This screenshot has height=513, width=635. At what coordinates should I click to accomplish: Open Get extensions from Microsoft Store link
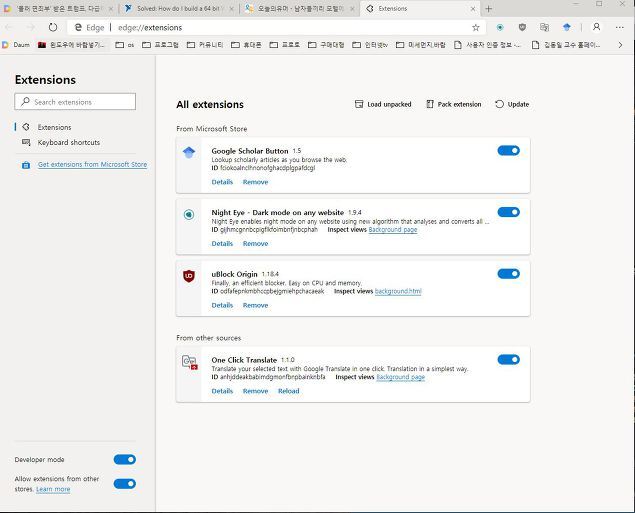pos(92,164)
